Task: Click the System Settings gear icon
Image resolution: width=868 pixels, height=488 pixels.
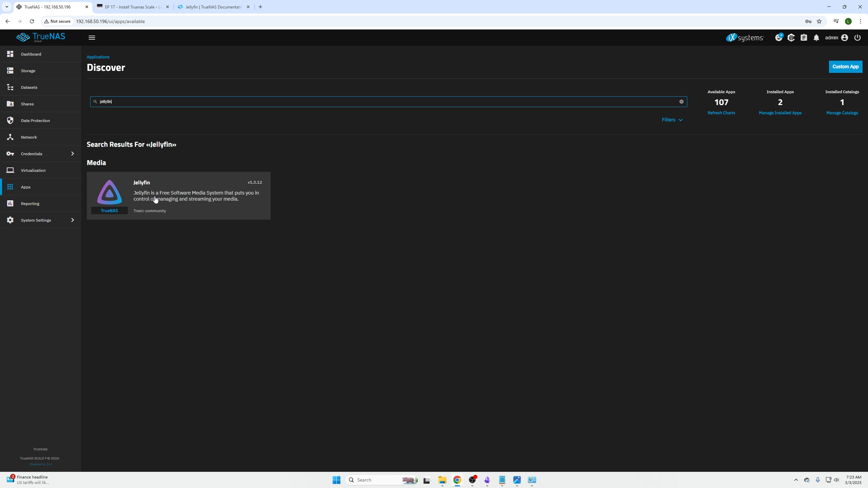Action: click(10, 220)
